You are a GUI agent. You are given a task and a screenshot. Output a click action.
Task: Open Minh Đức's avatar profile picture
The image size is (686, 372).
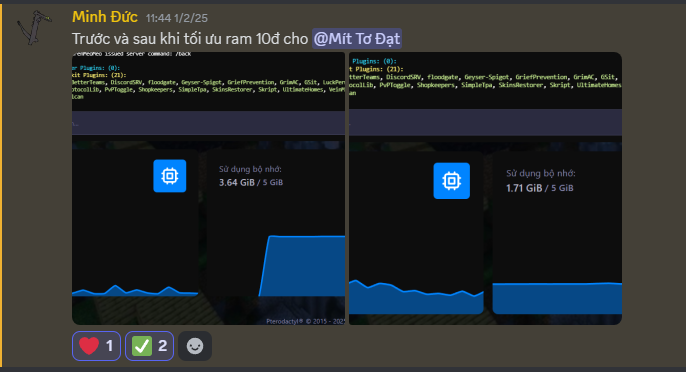[35, 27]
